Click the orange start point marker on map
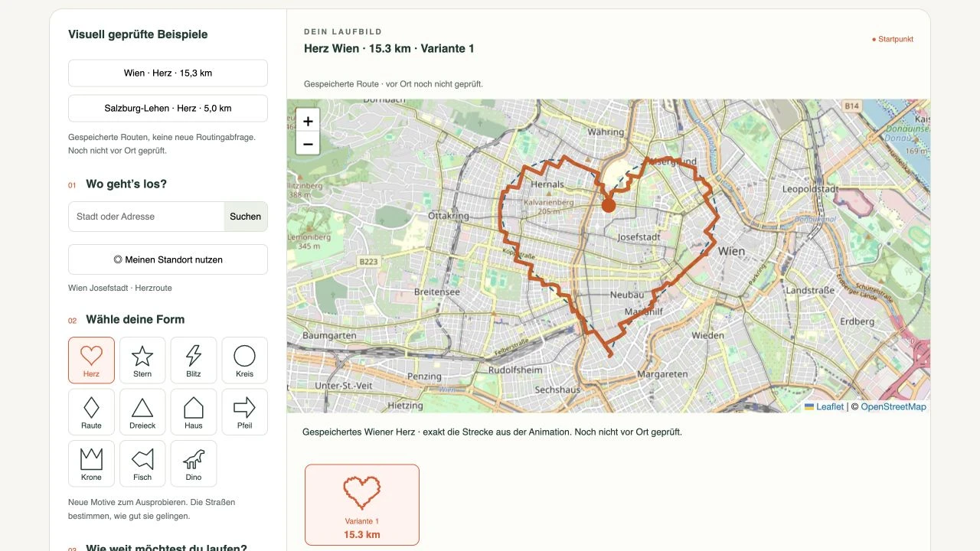The image size is (980, 551). [609, 205]
